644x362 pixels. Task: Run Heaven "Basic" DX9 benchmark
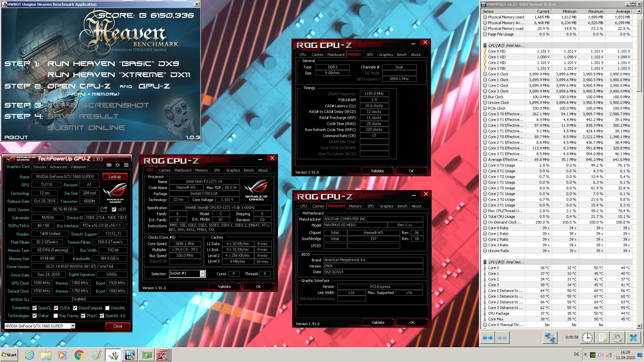click(x=113, y=64)
